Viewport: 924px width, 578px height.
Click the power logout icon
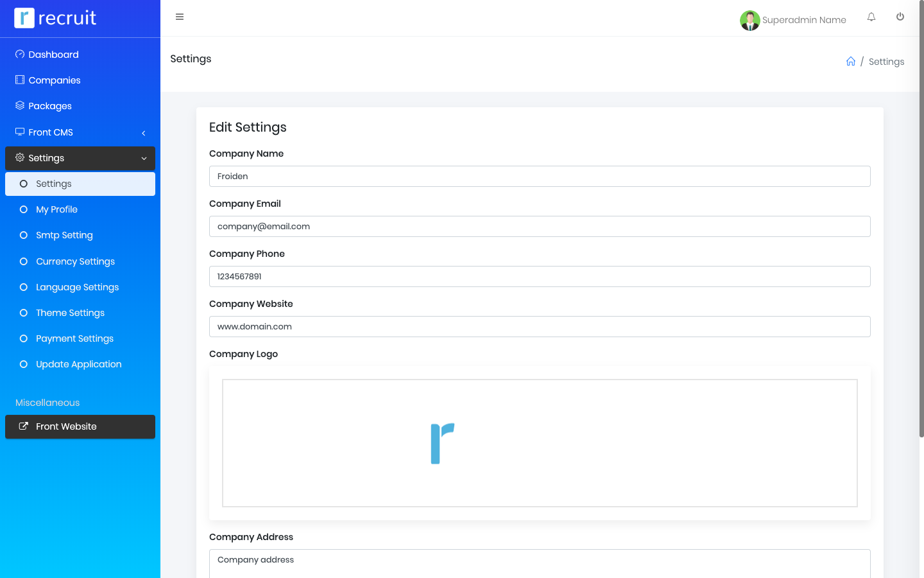click(900, 17)
